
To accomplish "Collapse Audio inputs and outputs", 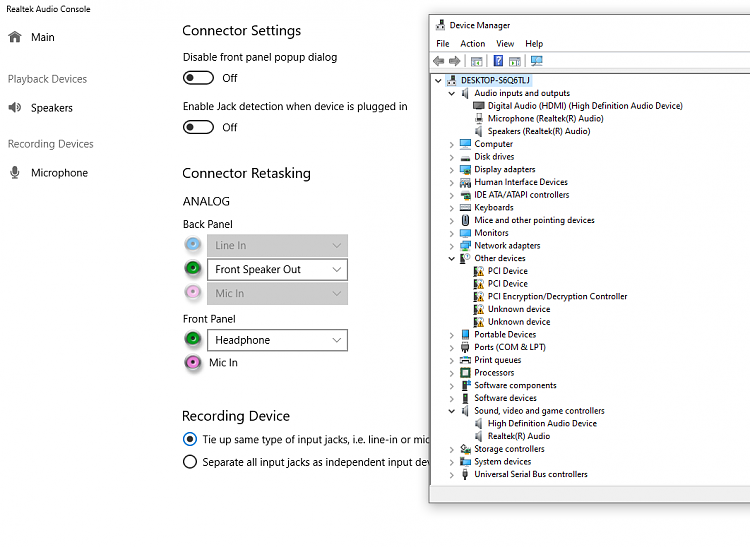I will pos(452,93).
